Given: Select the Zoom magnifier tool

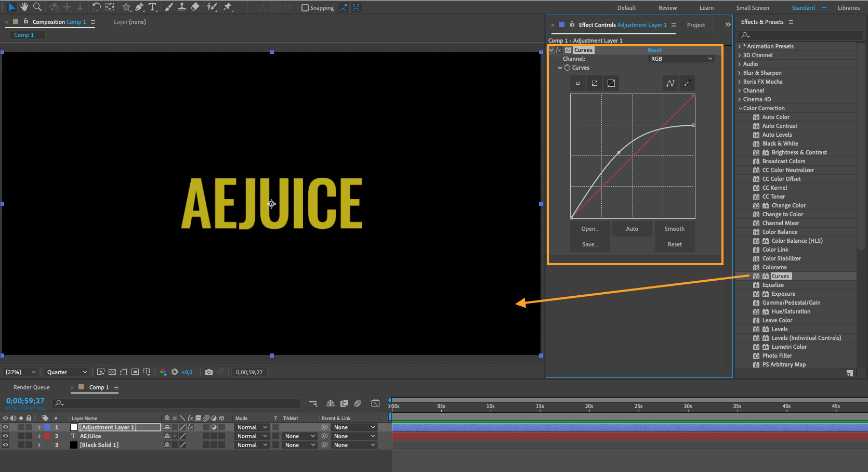Looking at the screenshot, I should [37, 7].
